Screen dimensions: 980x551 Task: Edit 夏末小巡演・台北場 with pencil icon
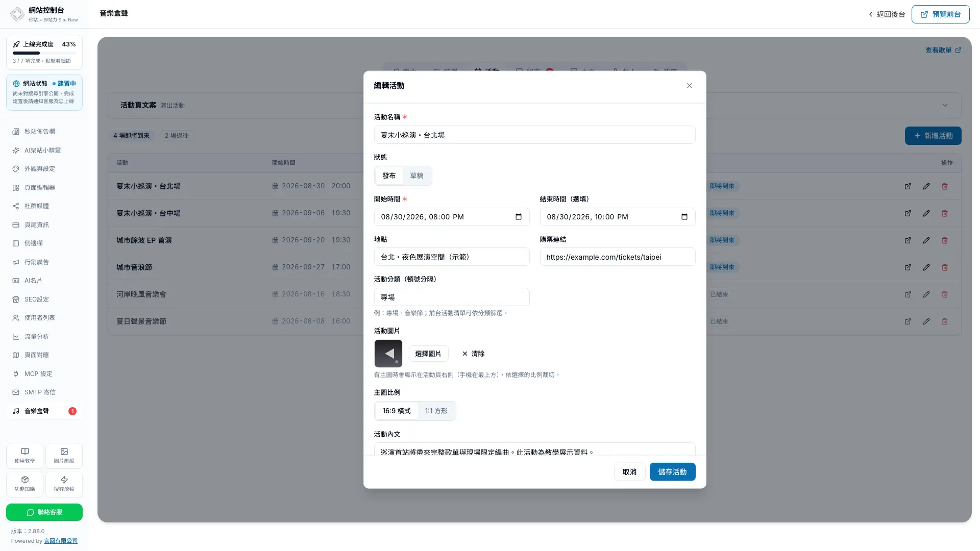926,186
